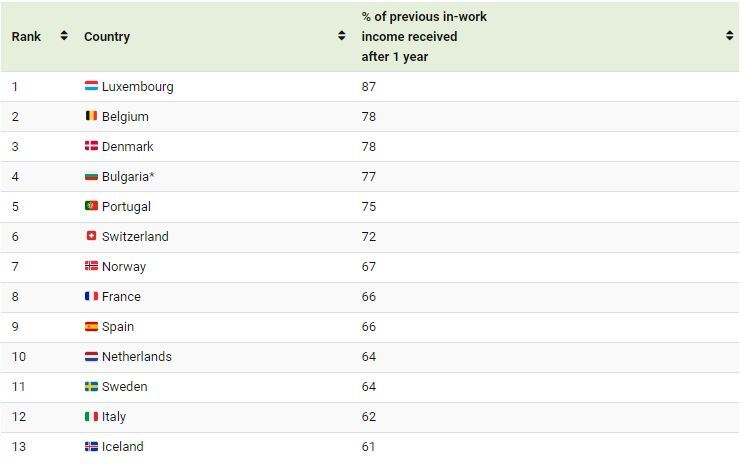Click the Denmark flag icon
This screenshot has height=468, width=741.
coord(91,146)
